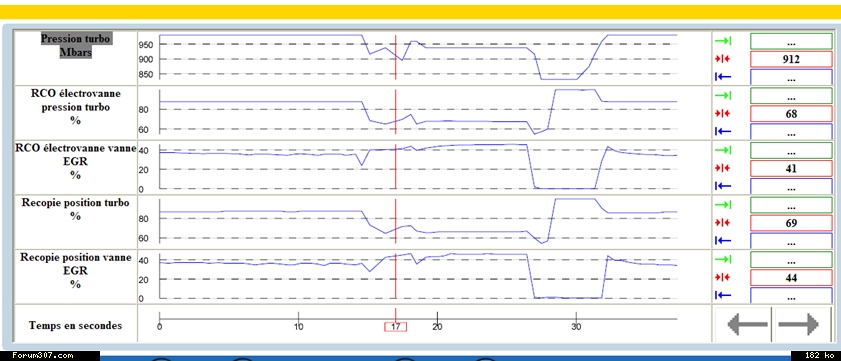Click green value box in Pression turbo row

tap(791, 41)
